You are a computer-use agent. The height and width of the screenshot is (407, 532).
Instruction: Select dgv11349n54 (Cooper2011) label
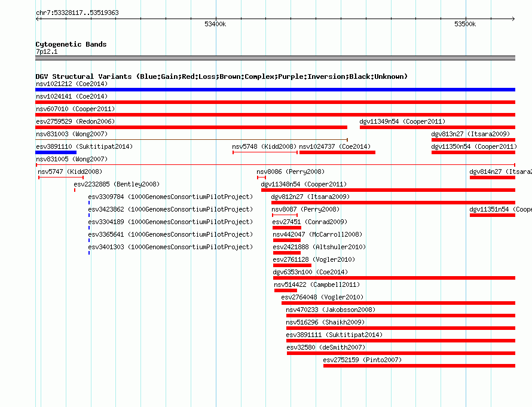point(402,121)
